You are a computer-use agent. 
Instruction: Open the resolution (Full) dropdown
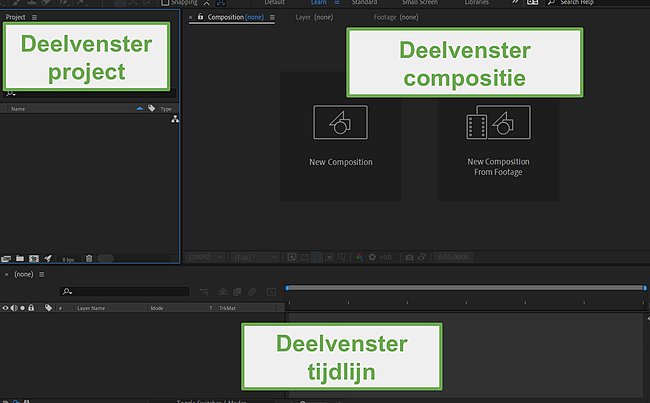point(255,257)
